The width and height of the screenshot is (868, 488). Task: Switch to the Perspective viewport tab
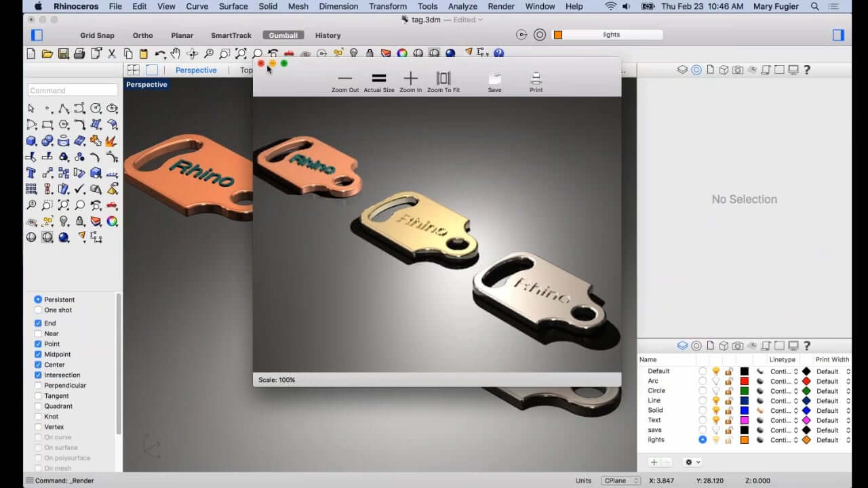point(196,70)
